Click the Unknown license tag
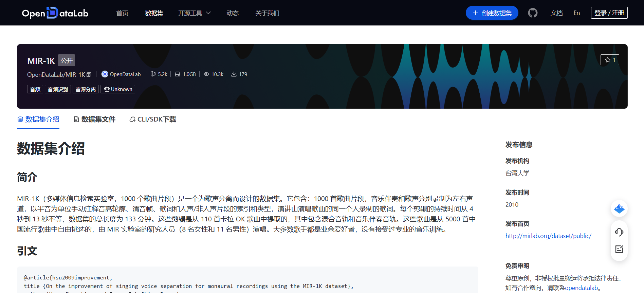The image size is (644, 293). point(118,89)
